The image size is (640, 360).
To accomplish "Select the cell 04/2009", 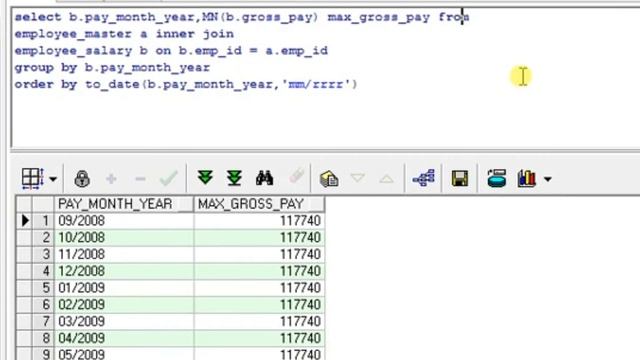I will click(x=124, y=338).
